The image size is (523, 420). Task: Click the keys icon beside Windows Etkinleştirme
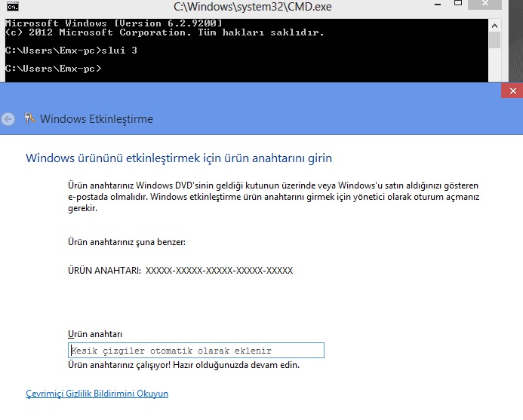click(29, 118)
